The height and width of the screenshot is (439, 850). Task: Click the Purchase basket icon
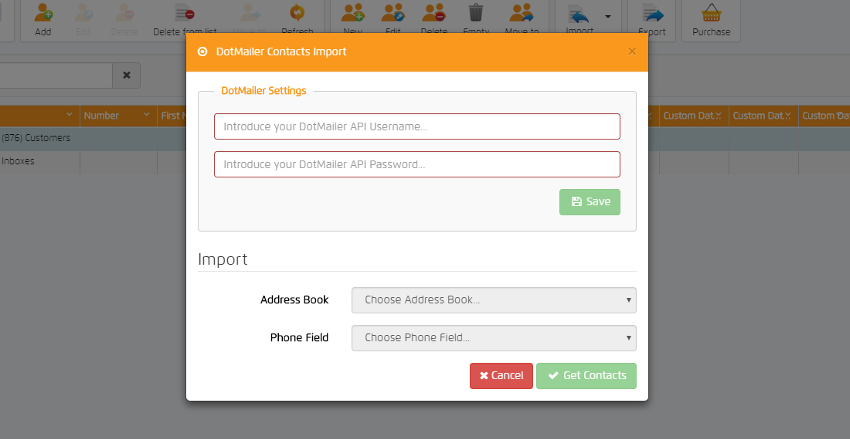(x=711, y=12)
